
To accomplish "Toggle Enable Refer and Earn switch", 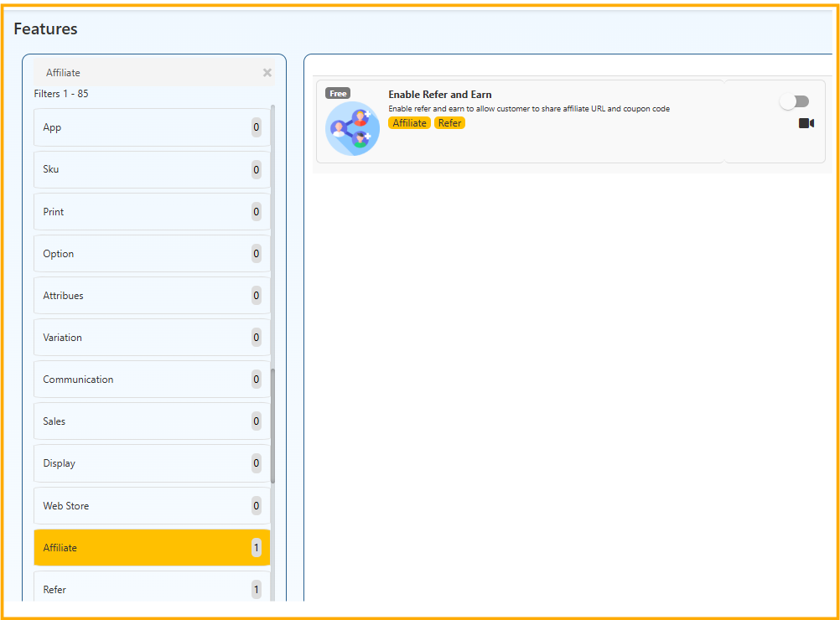I will pos(794,101).
